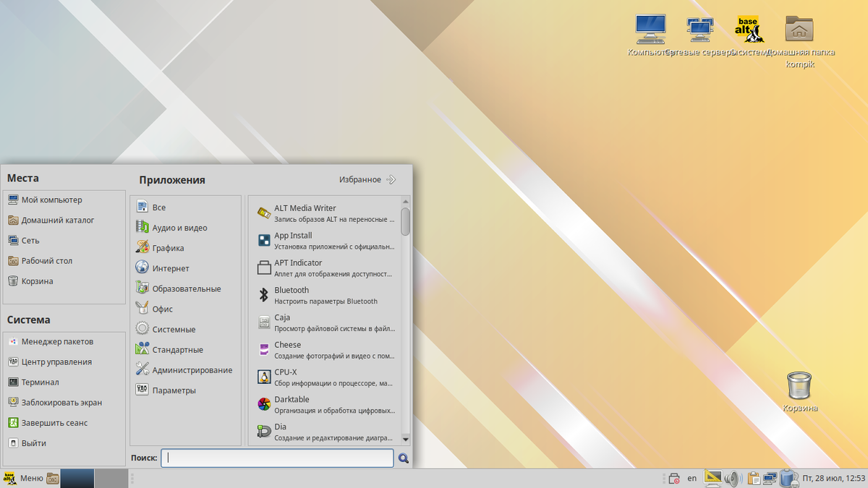Focus the Поиск search field
This screenshot has height=488, width=868.
[x=277, y=458]
